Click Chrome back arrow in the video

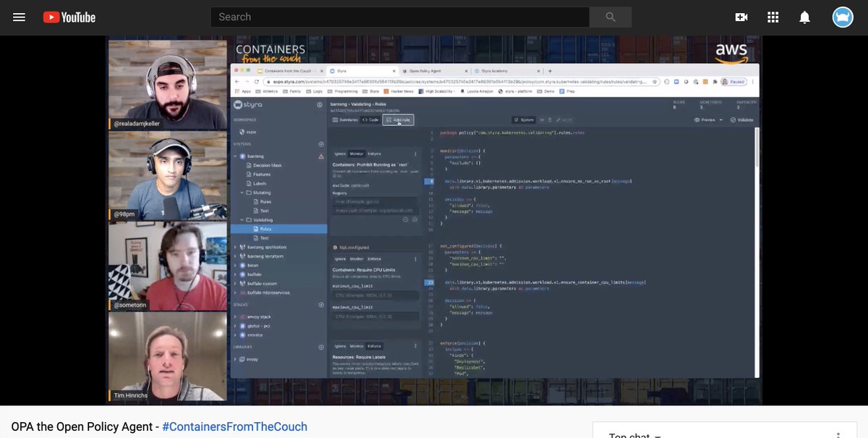click(x=237, y=82)
